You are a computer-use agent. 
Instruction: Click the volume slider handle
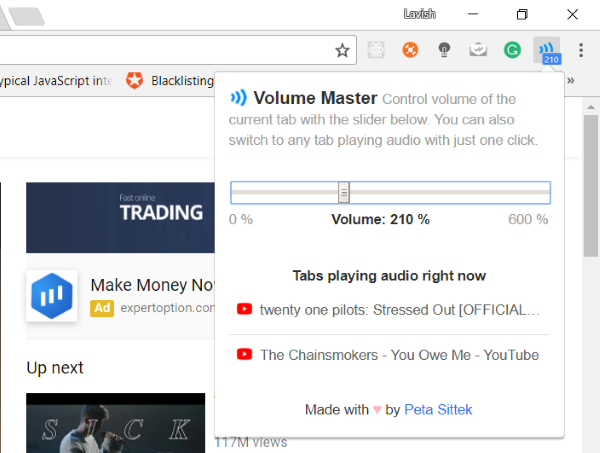344,192
